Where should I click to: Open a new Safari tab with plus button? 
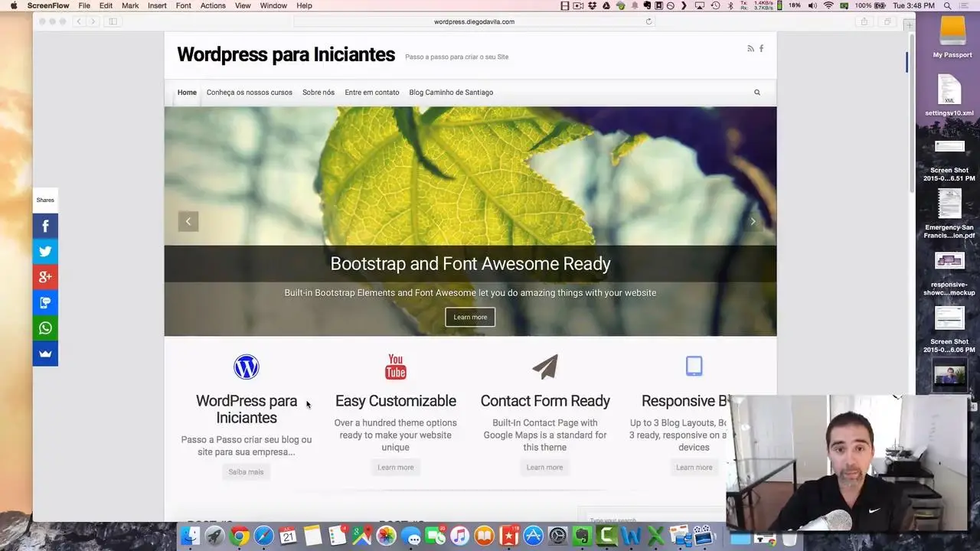909,25
